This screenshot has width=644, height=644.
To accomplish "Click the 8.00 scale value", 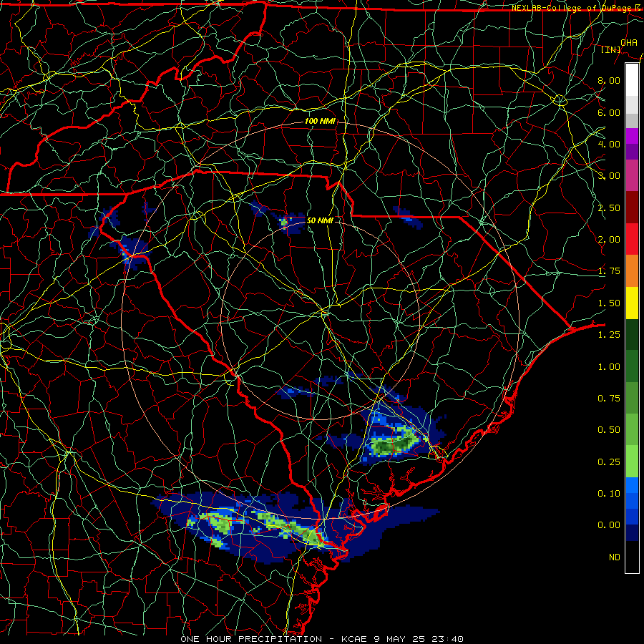I will pyautogui.click(x=609, y=80).
